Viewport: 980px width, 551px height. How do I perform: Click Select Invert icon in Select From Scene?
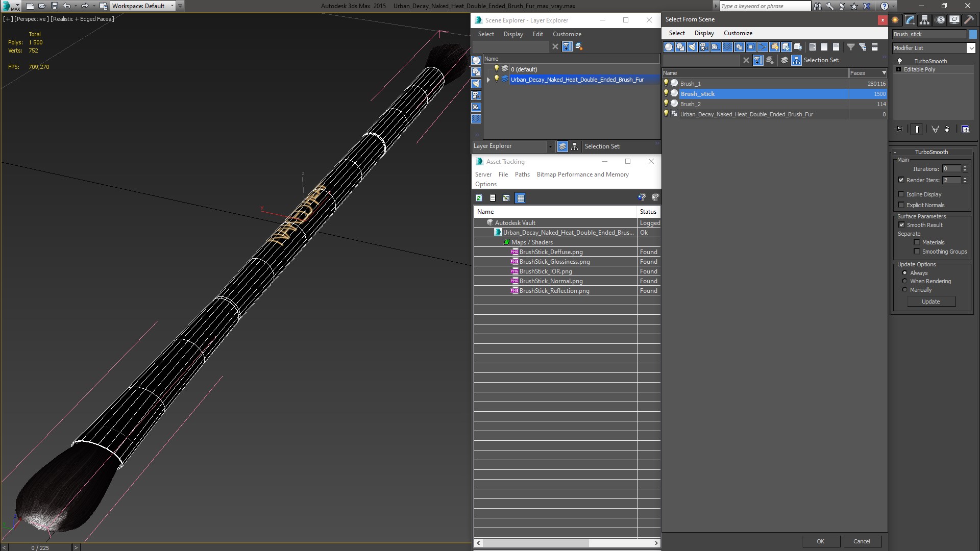pyautogui.click(x=836, y=47)
